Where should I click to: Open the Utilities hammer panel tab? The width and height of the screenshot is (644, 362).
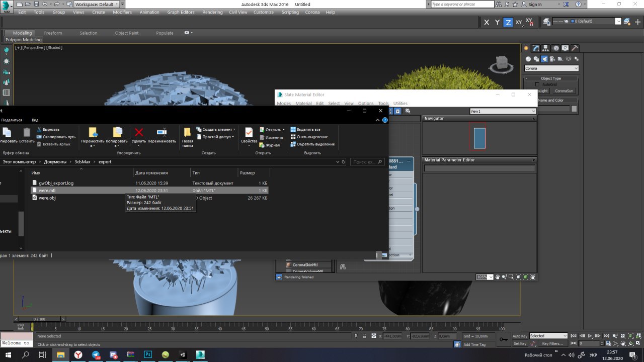pos(575,48)
